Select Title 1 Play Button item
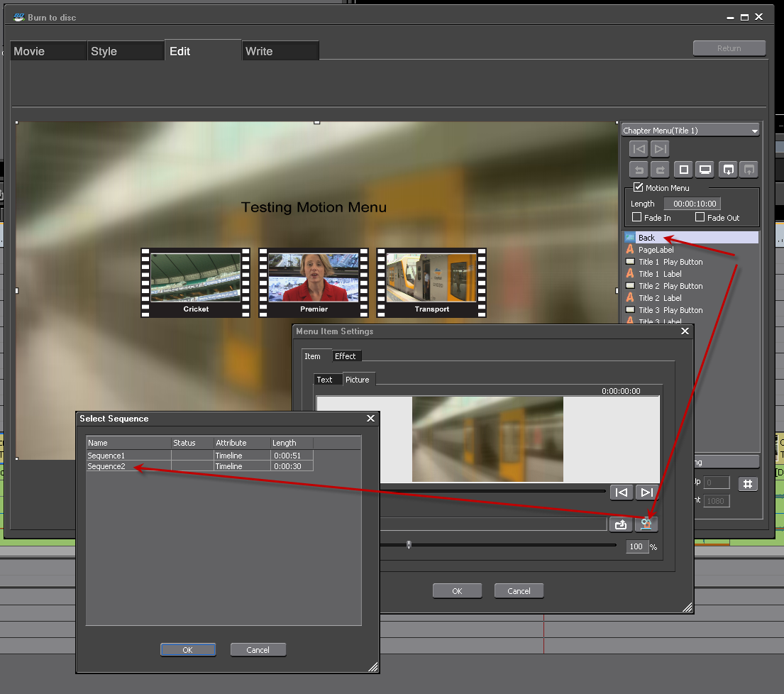784x694 pixels. click(691, 262)
